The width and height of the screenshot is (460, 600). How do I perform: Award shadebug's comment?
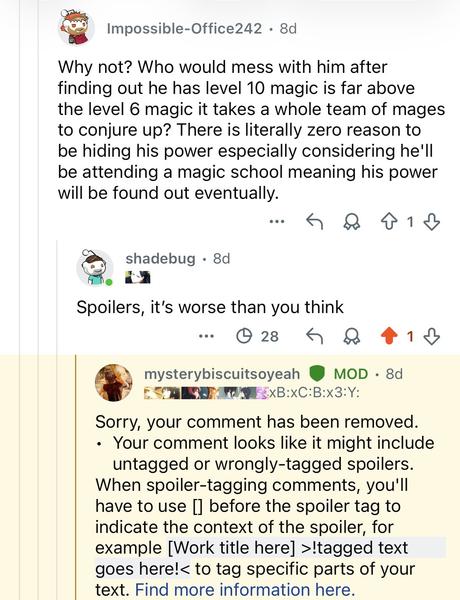351,336
